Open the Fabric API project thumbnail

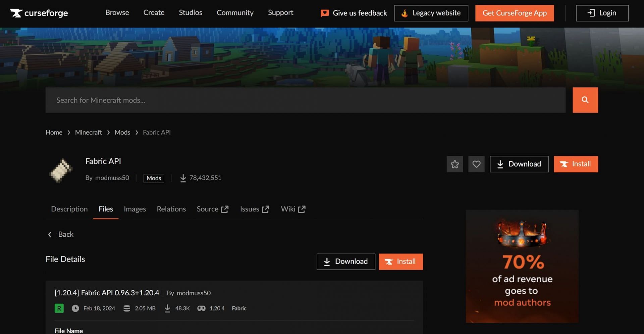click(61, 170)
